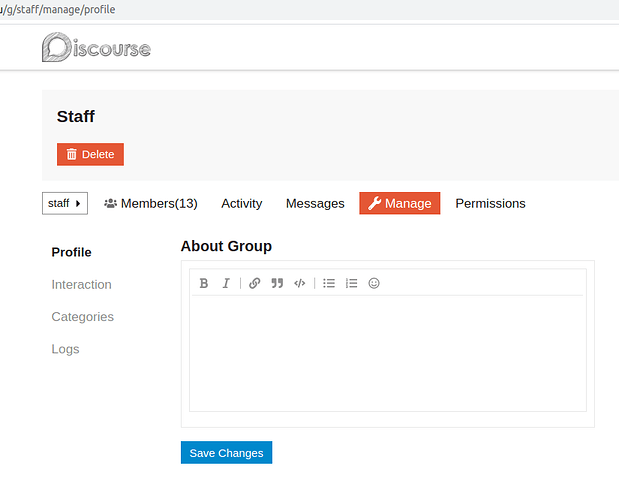View Logs in the manage sidebar
Viewport: 619px width, 499px height.
tap(65, 349)
